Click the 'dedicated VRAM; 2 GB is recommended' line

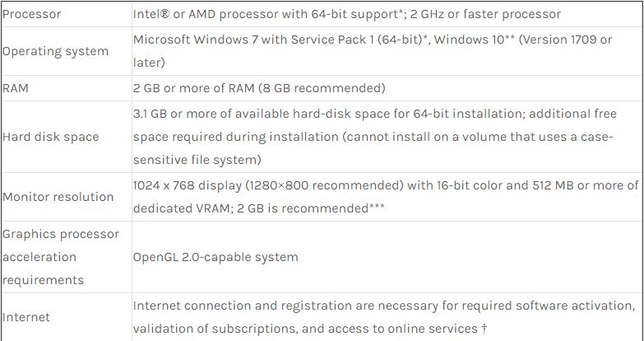(247, 208)
